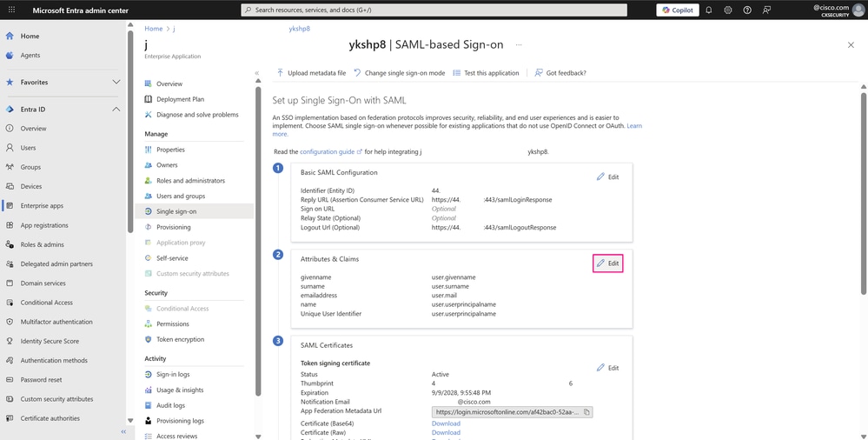Open Owners under Manage
Screen dimensions: 868x440
click(167, 165)
